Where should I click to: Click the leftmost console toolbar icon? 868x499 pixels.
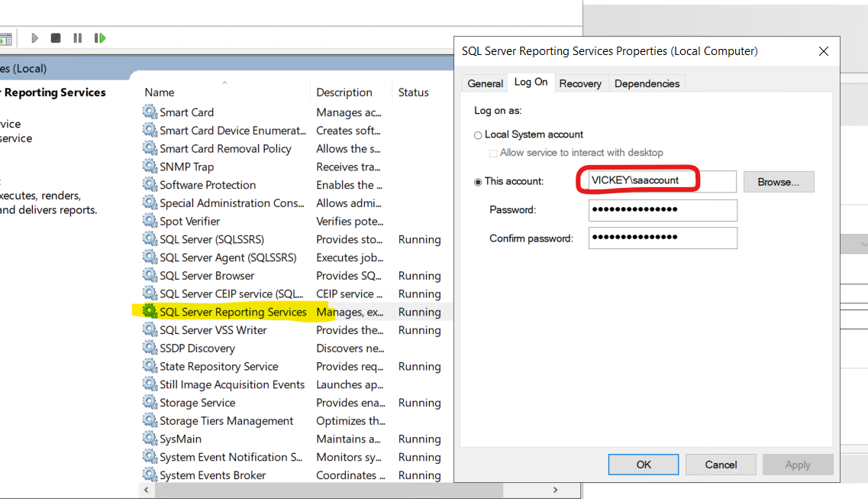click(8, 37)
